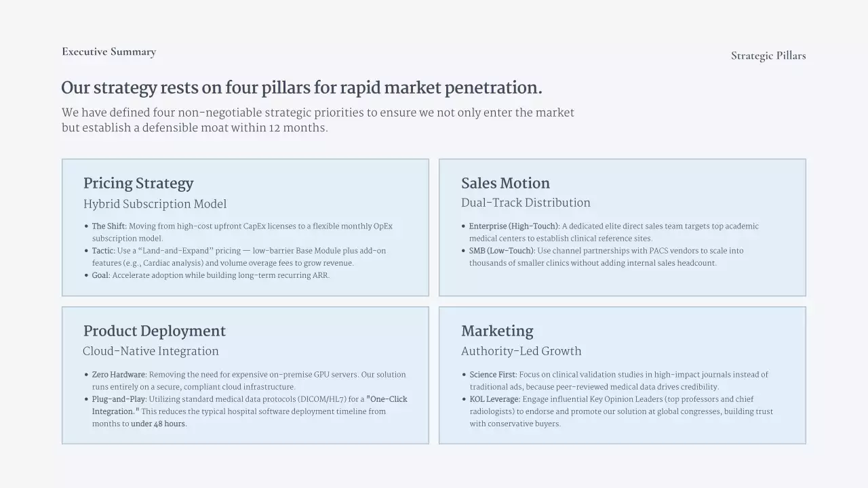Select the "under 48 hours" bold text
The width and height of the screenshot is (868, 488).
tap(159, 424)
